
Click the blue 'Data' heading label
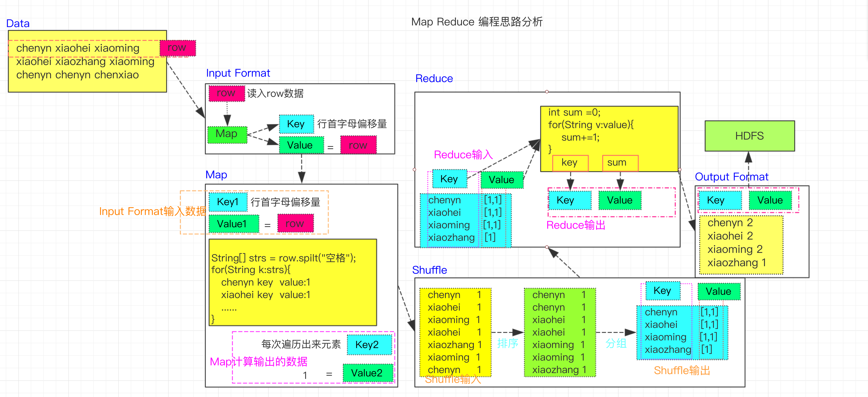click(18, 24)
